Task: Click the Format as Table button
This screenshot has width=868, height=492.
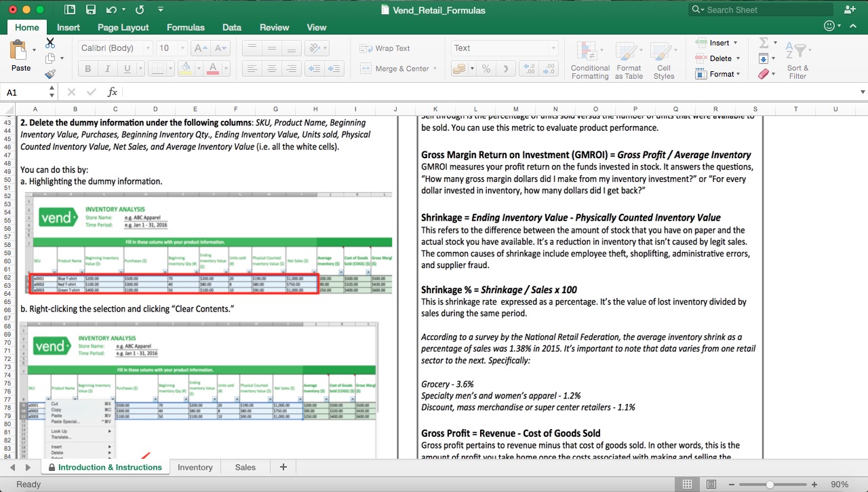Action: (x=628, y=61)
